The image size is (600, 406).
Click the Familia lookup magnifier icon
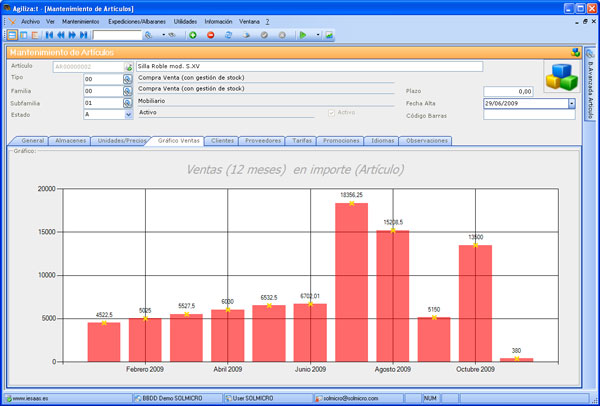127,91
